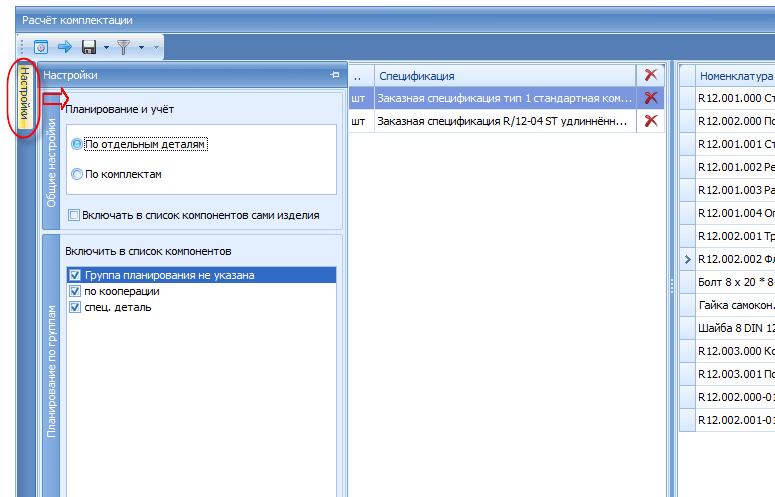Click the current row indicator arrow at R12.002.002
This screenshot has width=775, height=497.
pyautogui.click(x=688, y=259)
